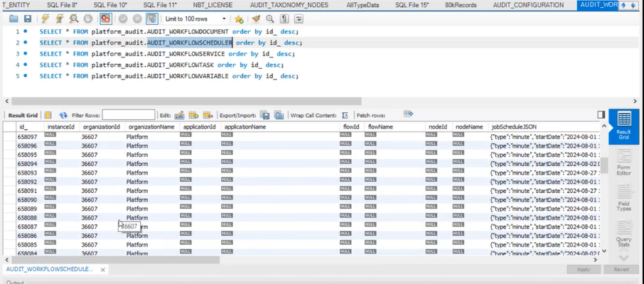Toggle stop script on error
The image size is (644, 284).
point(105,19)
